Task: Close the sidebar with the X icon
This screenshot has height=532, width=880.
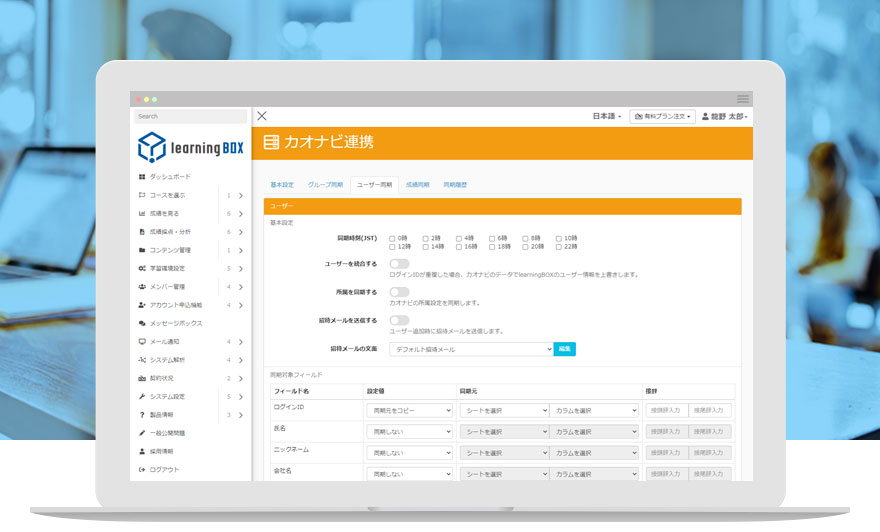Action: (x=262, y=116)
